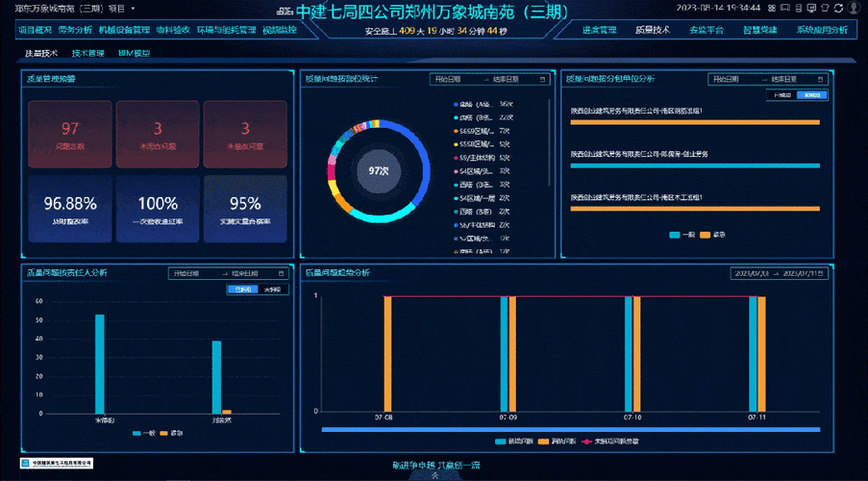Open the 100% 一次验收通过率 card
This screenshot has width=868, height=481.
tap(158, 209)
